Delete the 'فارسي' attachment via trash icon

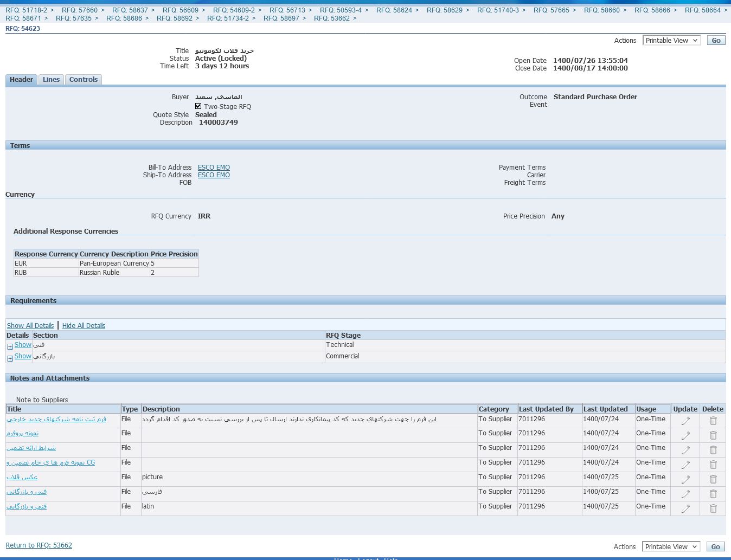(713, 494)
